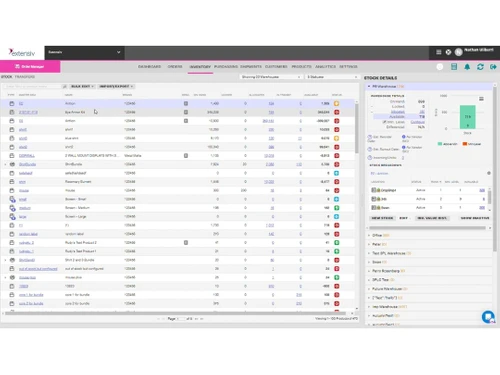Click the round white toggle icon beside the calculator
The height and width of the screenshot is (375, 500).
[x=440, y=67]
